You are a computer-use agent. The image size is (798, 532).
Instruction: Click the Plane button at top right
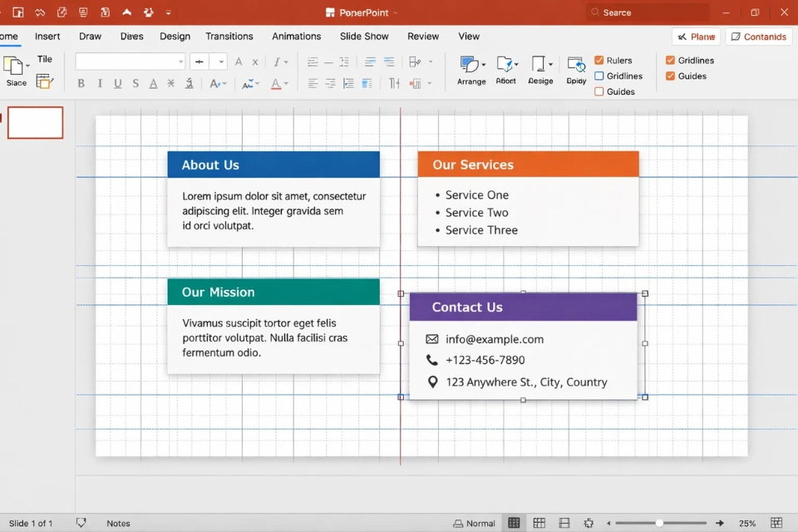click(696, 37)
